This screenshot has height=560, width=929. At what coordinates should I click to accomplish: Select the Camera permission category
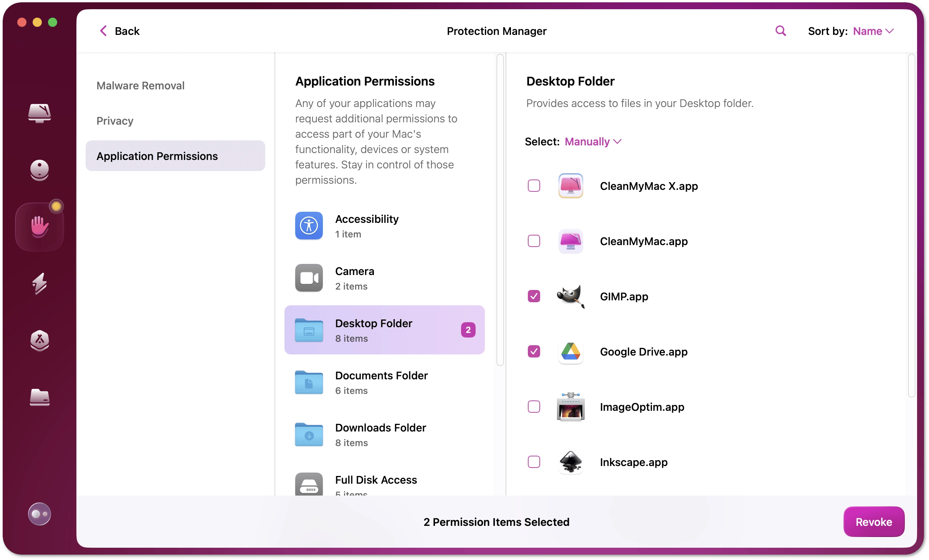[x=385, y=278]
